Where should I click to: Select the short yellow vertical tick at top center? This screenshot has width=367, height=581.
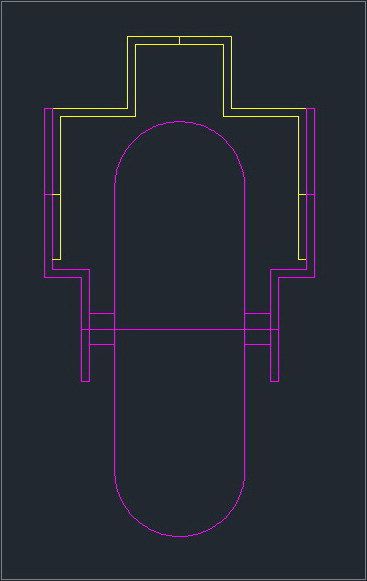click(179, 40)
